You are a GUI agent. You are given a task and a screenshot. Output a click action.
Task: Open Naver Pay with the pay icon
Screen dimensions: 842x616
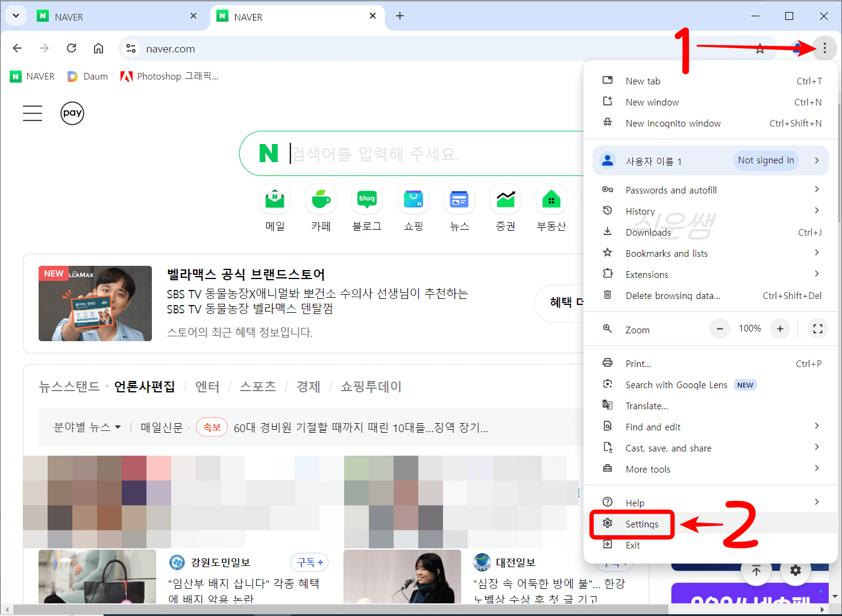[x=72, y=113]
